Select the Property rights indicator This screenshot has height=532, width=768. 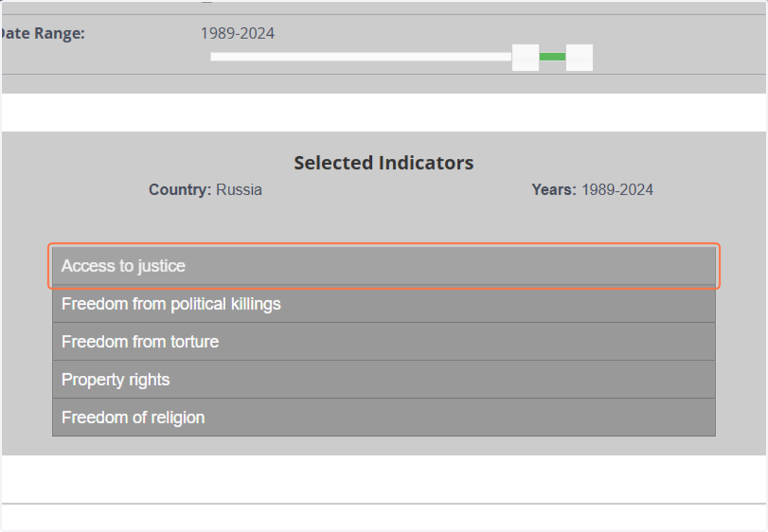(x=383, y=379)
